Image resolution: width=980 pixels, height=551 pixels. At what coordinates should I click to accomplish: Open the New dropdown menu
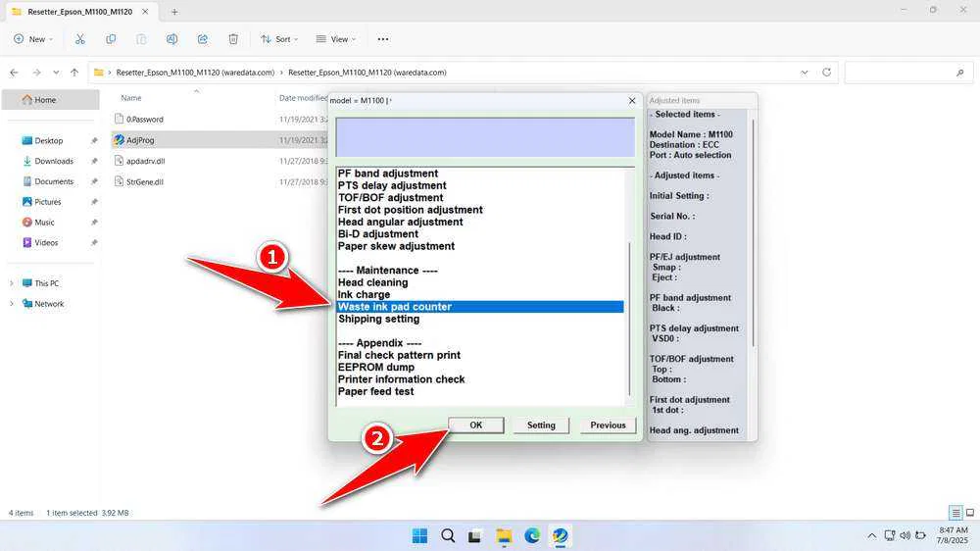point(33,39)
